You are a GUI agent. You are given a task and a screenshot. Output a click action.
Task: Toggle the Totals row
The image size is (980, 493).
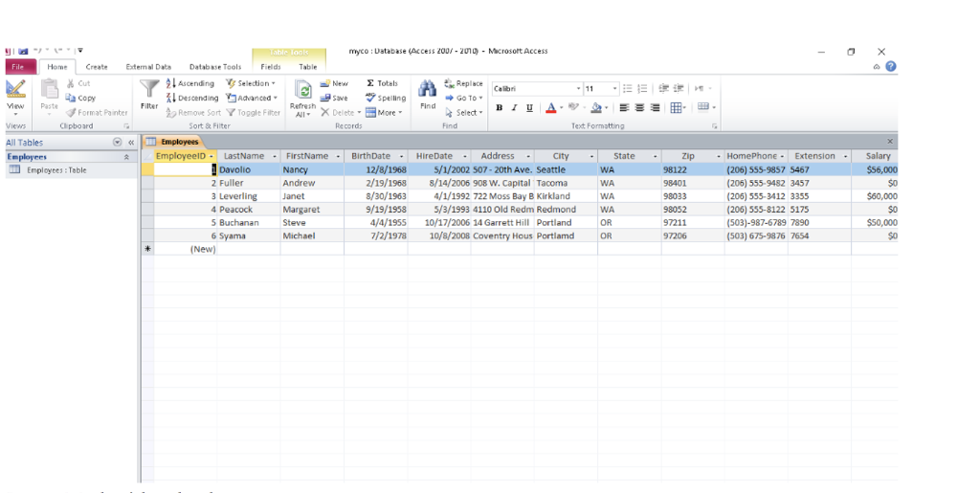pyautogui.click(x=382, y=83)
